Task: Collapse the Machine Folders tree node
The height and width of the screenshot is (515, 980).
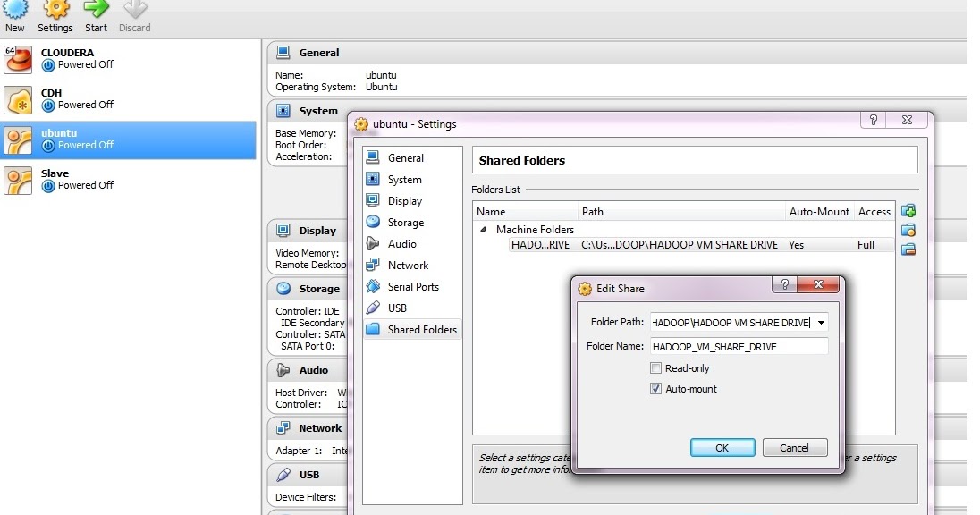Action: [483, 230]
